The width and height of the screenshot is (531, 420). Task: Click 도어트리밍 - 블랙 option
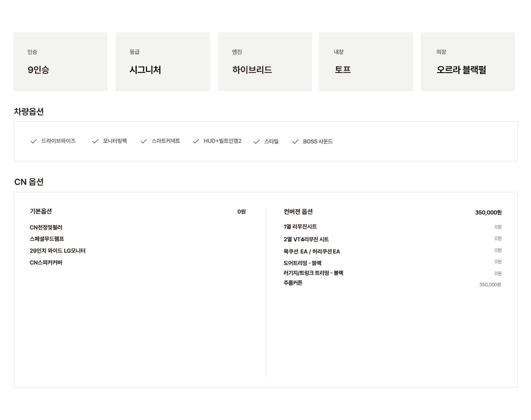pos(303,263)
